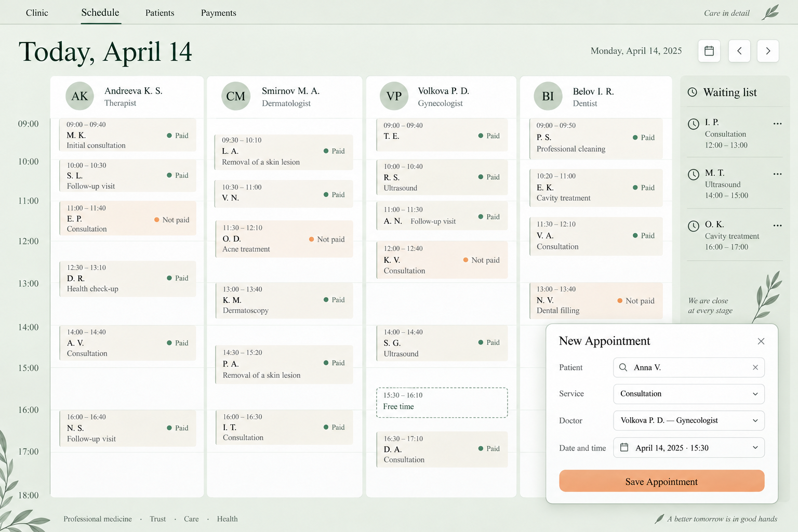Viewport: 798px width, 532px height.
Task: Open E. P. 11:00 unpaid consultation
Action: point(128,218)
